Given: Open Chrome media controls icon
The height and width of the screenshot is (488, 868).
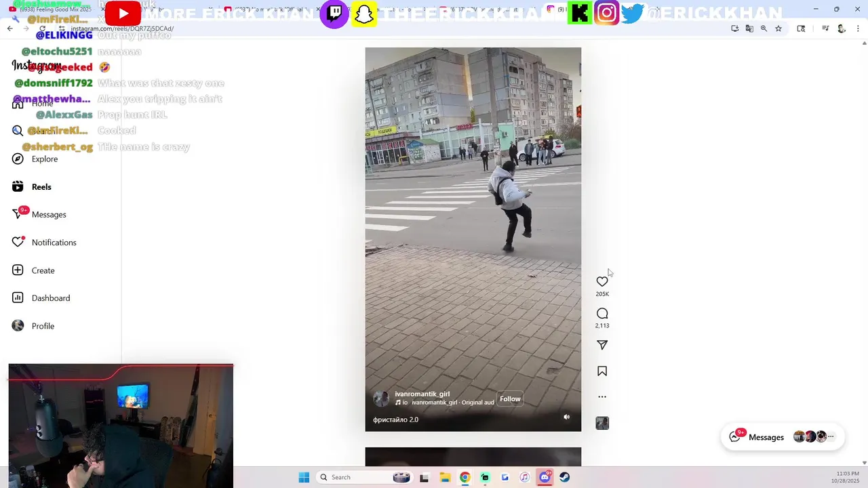Looking at the screenshot, I should pos(825,28).
